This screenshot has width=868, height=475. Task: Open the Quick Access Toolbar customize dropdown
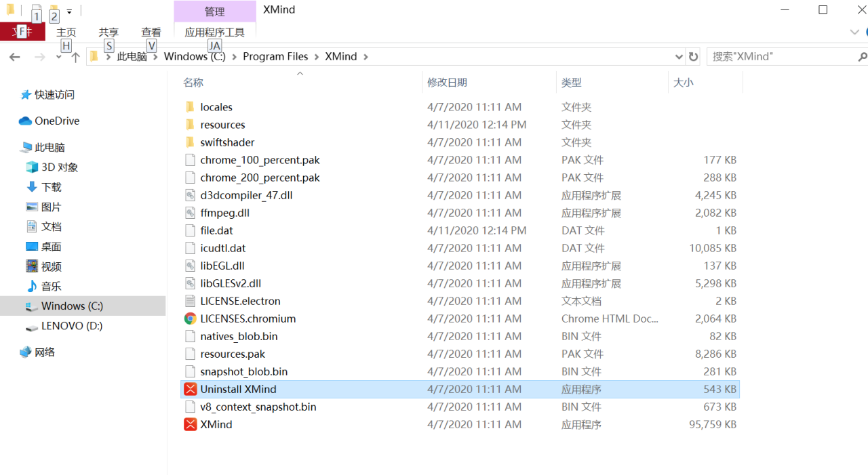[x=69, y=12]
